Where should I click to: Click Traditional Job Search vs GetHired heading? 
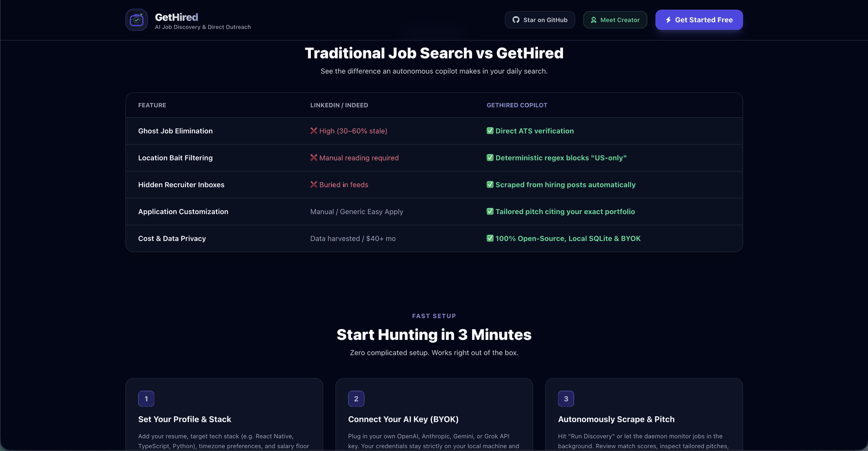[434, 53]
